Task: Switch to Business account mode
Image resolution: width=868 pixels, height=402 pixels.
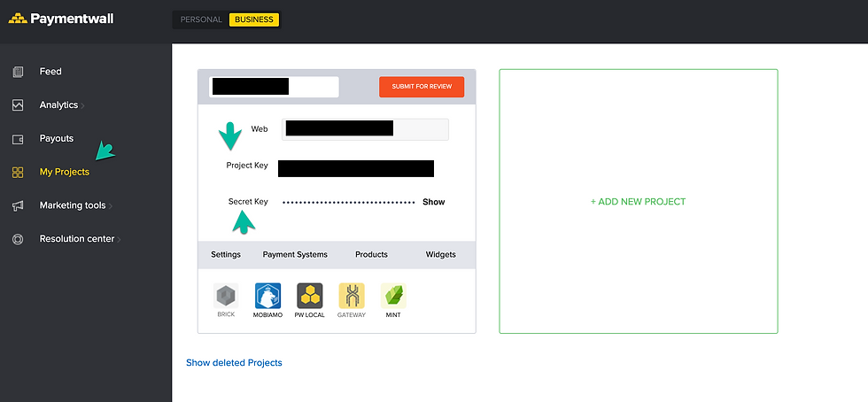Action: [x=254, y=19]
